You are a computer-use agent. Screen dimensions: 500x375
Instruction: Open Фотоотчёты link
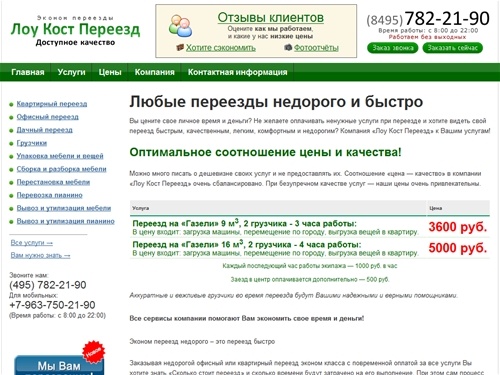[316, 48]
